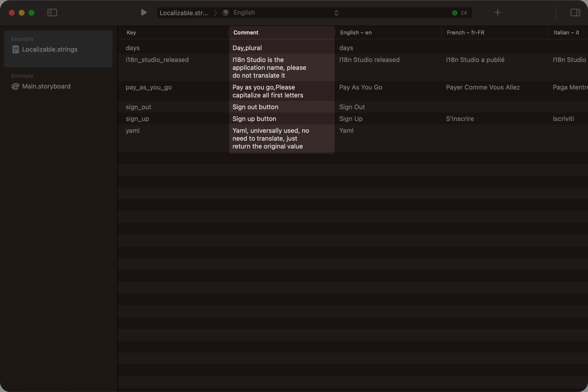Select Main.storyboard in the sidebar
This screenshot has height=392, width=588.
46,86
